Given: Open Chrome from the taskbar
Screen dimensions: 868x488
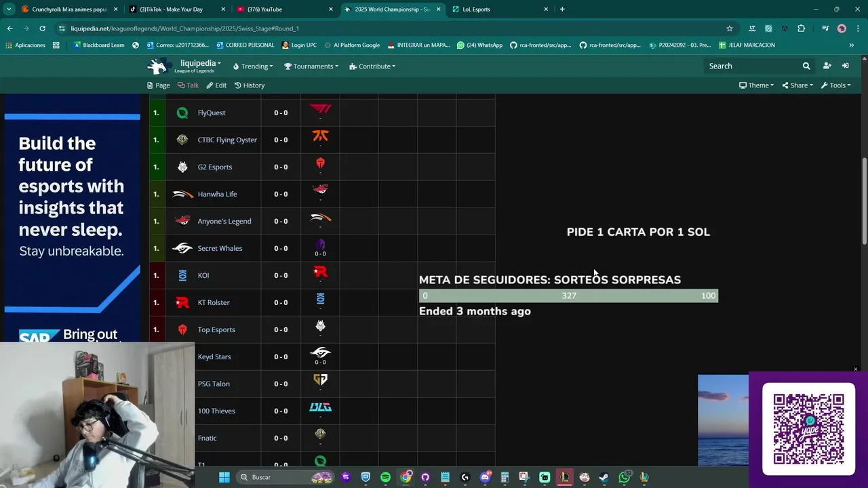Looking at the screenshot, I should click(x=406, y=477).
